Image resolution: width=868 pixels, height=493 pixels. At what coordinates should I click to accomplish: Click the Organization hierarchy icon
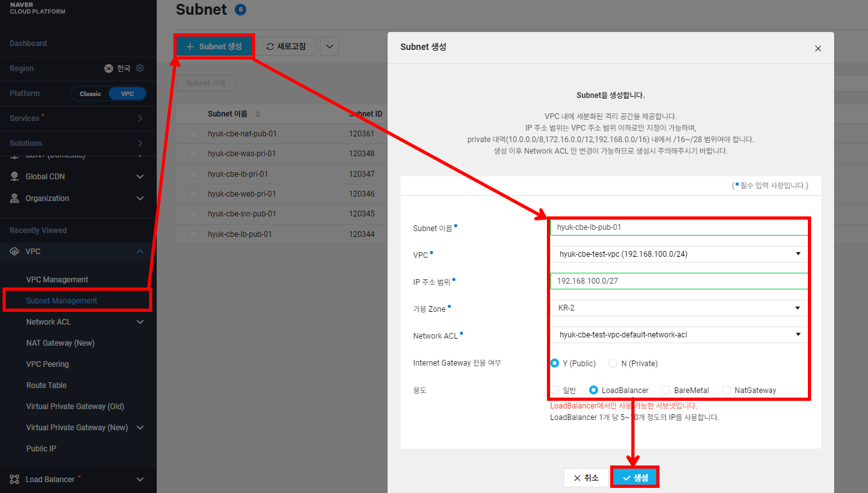[x=14, y=198]
